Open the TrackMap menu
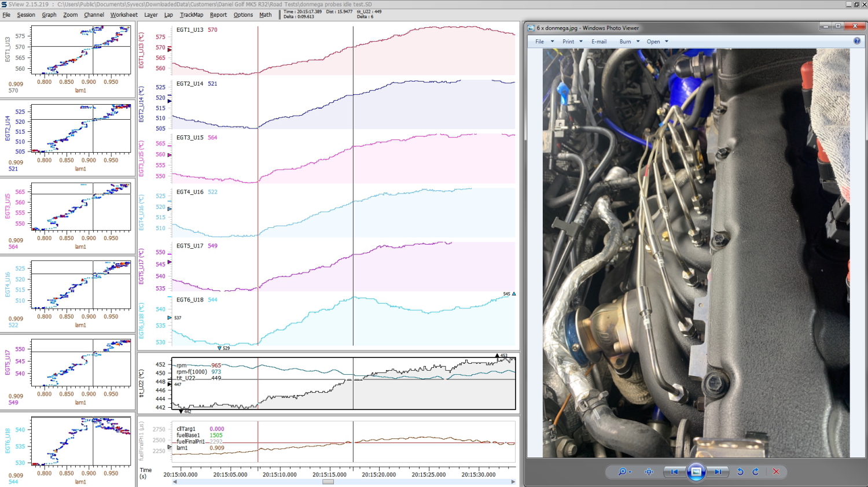The height and width of the screenshot is (487, 868). (191, 15)
